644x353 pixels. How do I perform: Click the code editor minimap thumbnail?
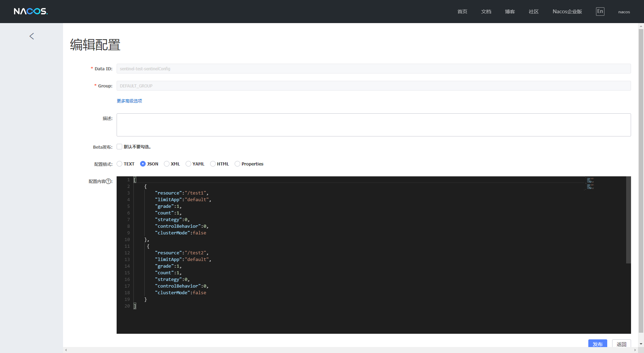pos(590,183)
